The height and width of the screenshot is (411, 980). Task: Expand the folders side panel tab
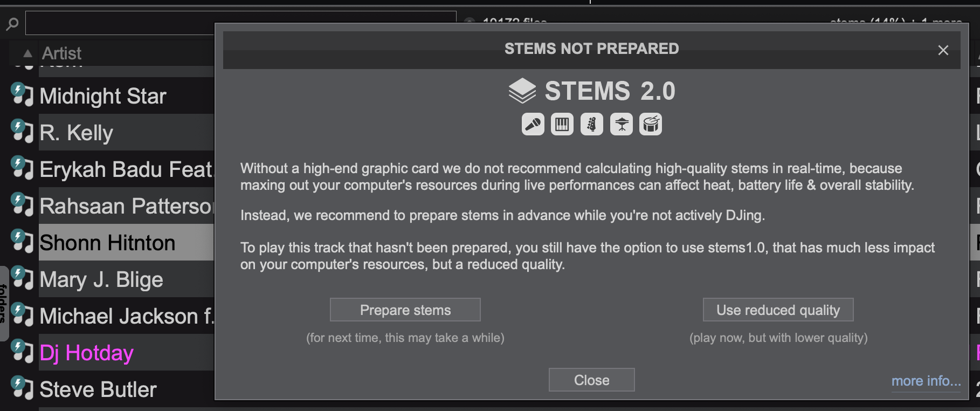[x=4, y=303]
